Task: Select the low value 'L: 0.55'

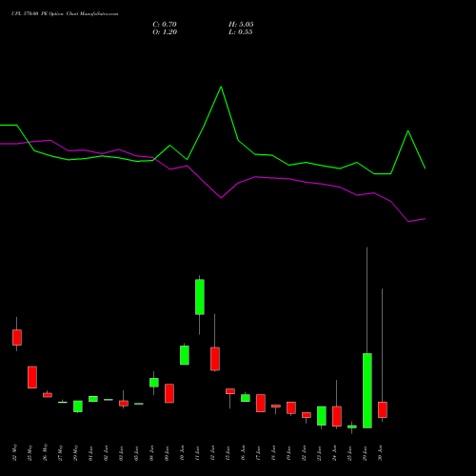Action: click(x=241, y=32)
